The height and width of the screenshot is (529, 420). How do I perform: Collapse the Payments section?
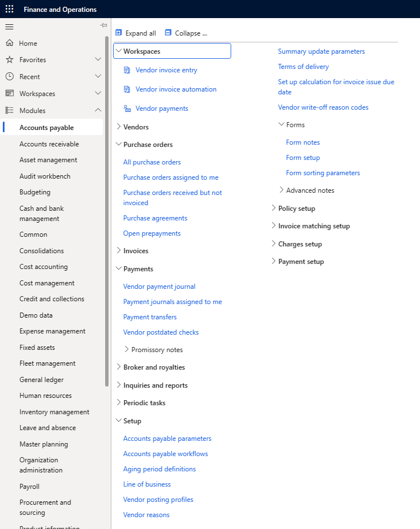[x=118, y=268]
